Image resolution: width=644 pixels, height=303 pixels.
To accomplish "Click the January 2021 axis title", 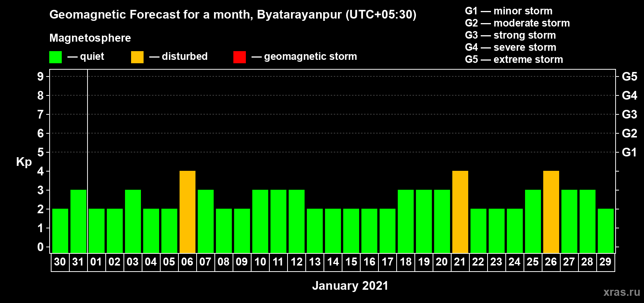I will 350,286.
